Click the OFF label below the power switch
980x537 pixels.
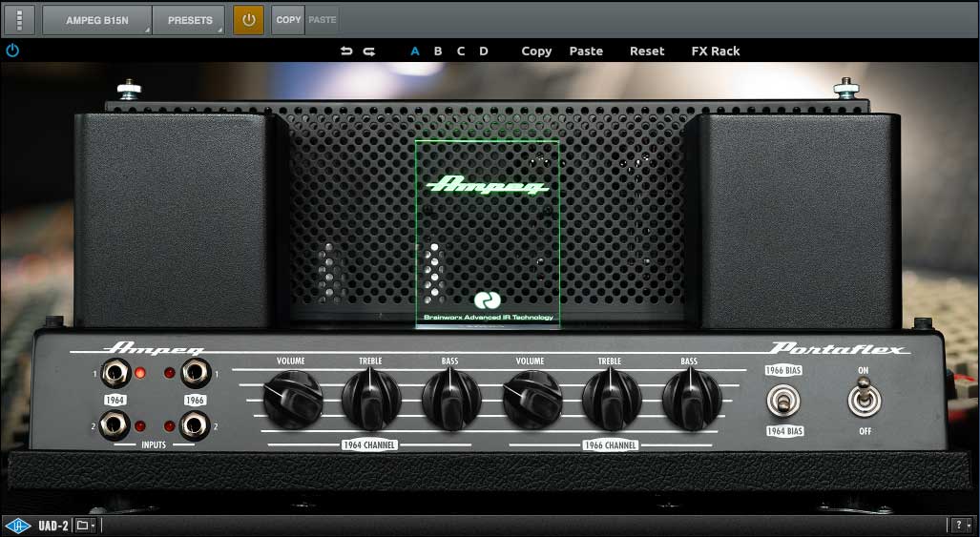(x=865, y=431)
